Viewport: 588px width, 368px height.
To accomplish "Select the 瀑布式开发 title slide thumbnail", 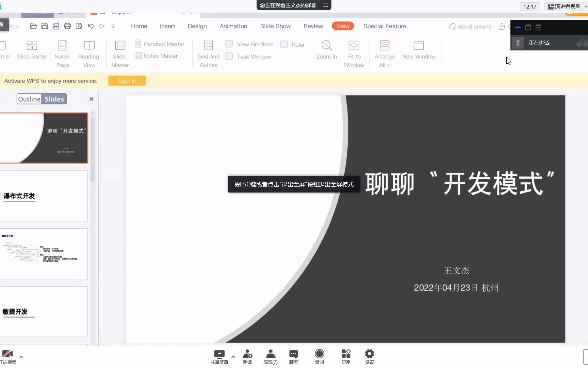I will point(44,196).
